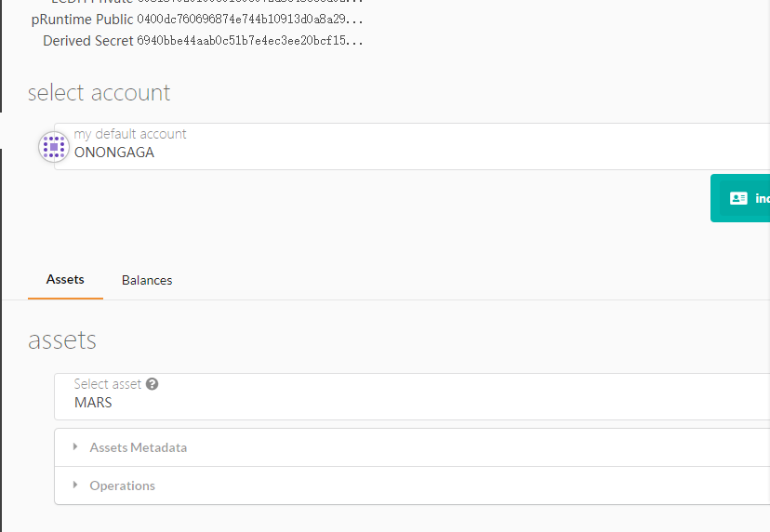Screen dimensions: 770x532
Task: Select the ONONGAGA account name text
Action: 114,153
